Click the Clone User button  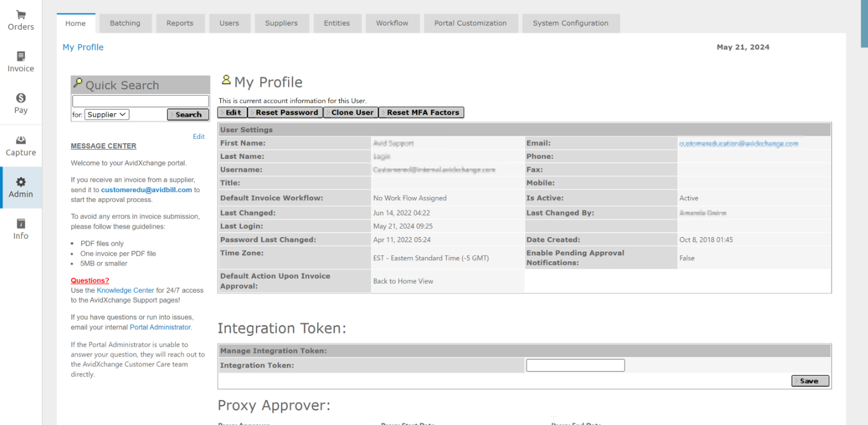[351, 112]
